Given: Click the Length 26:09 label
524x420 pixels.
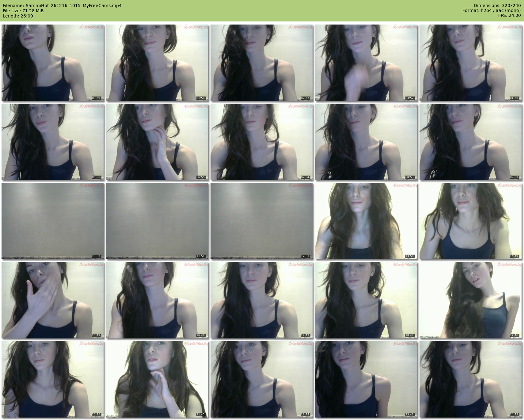Looking at the screenshot, I should tap(18, 16).
